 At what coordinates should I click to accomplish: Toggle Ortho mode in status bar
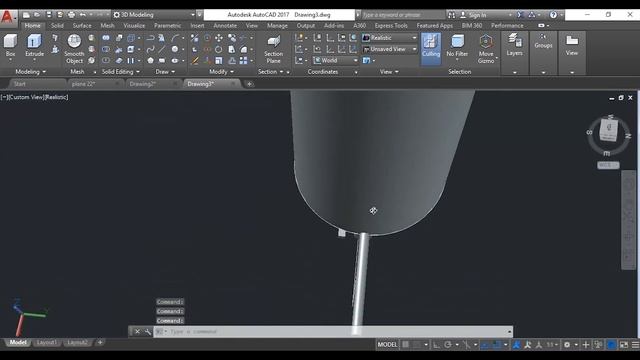(436, 345)
